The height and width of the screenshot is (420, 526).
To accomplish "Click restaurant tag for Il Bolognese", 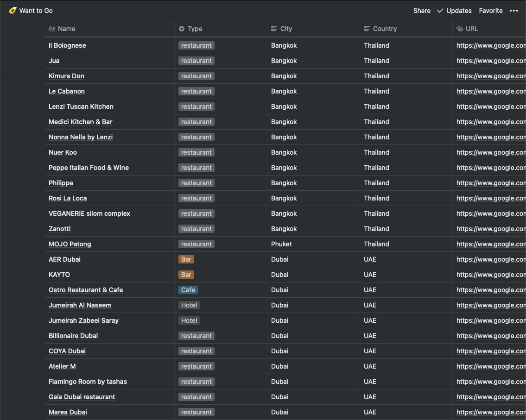I will click(196, 45).
